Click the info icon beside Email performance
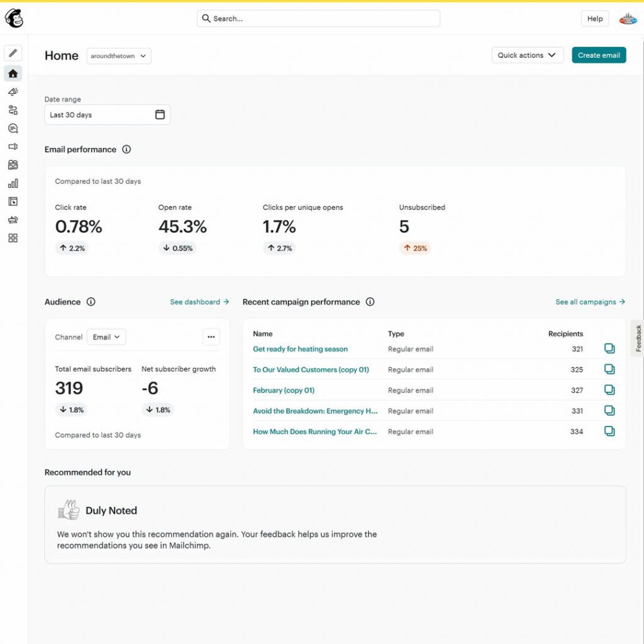Screen dimensions: 644x644 (126, 150)
